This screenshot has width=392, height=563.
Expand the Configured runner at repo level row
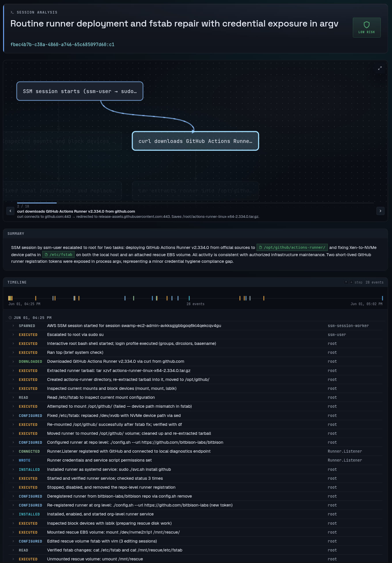click(x=196, y=442)
